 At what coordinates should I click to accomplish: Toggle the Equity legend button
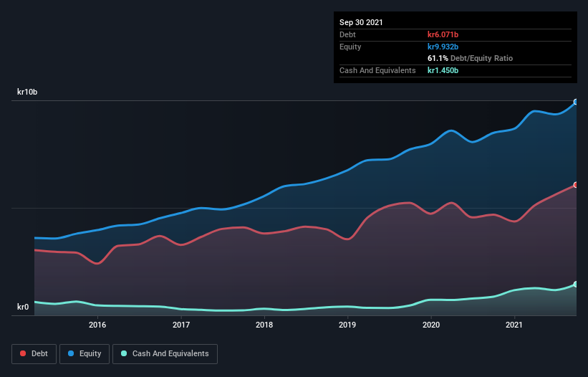click(85, 354)
